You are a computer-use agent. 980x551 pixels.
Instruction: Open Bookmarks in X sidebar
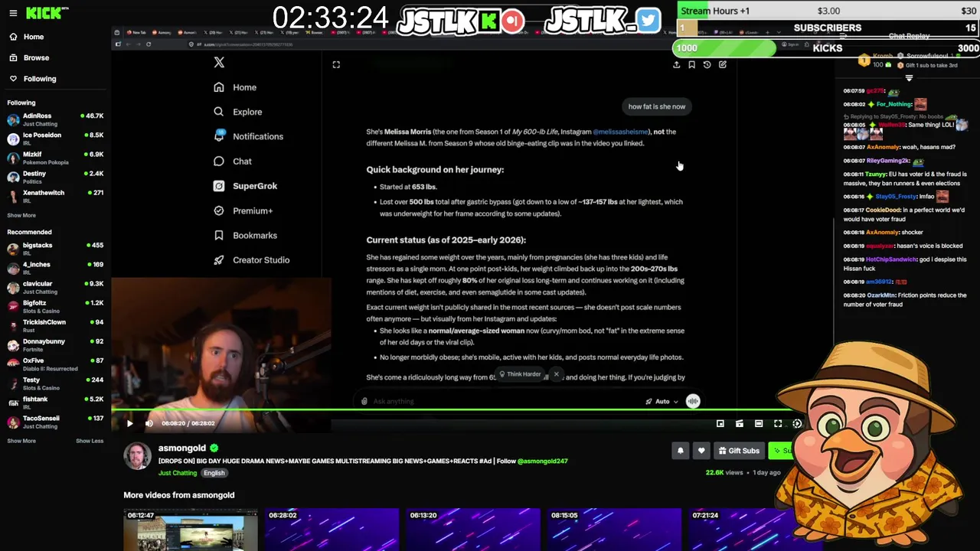point(245,236)
